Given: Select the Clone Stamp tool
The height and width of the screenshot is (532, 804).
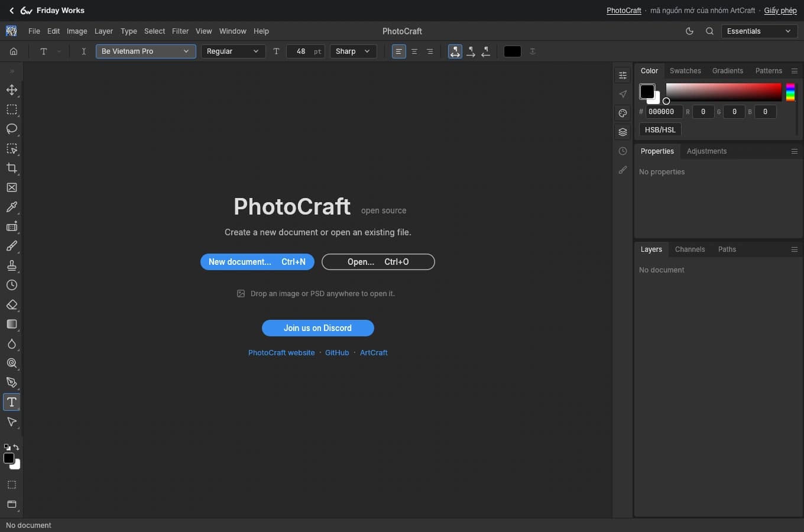Looking at the screenshot, I should coord(12,265).
